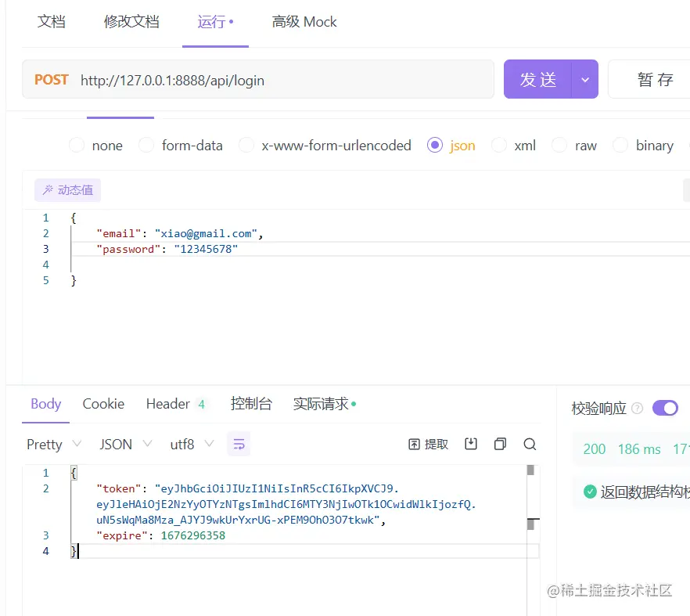Toggle the word wrap icon
Screen dimensions: 690x616
pos(239,444)
